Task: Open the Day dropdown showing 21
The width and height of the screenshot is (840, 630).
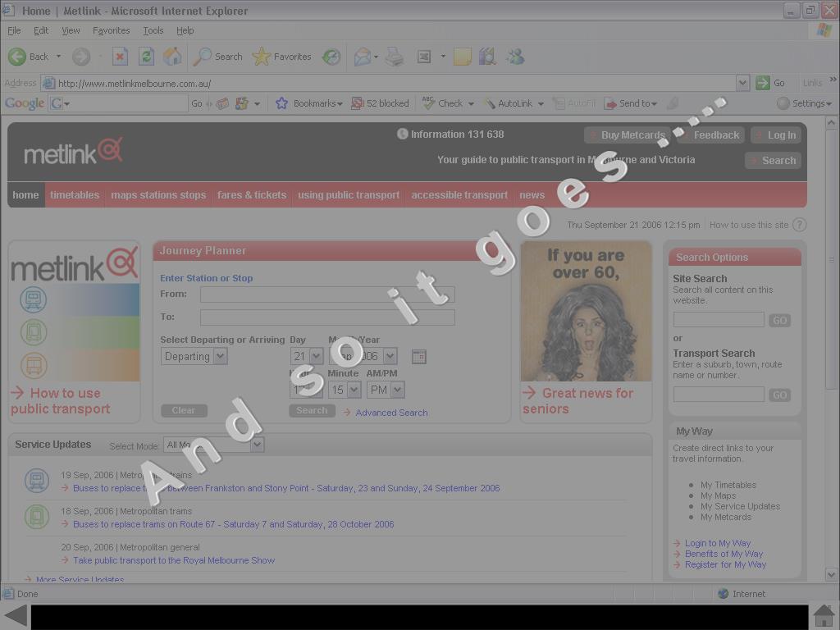Action: tap(307, 356)
